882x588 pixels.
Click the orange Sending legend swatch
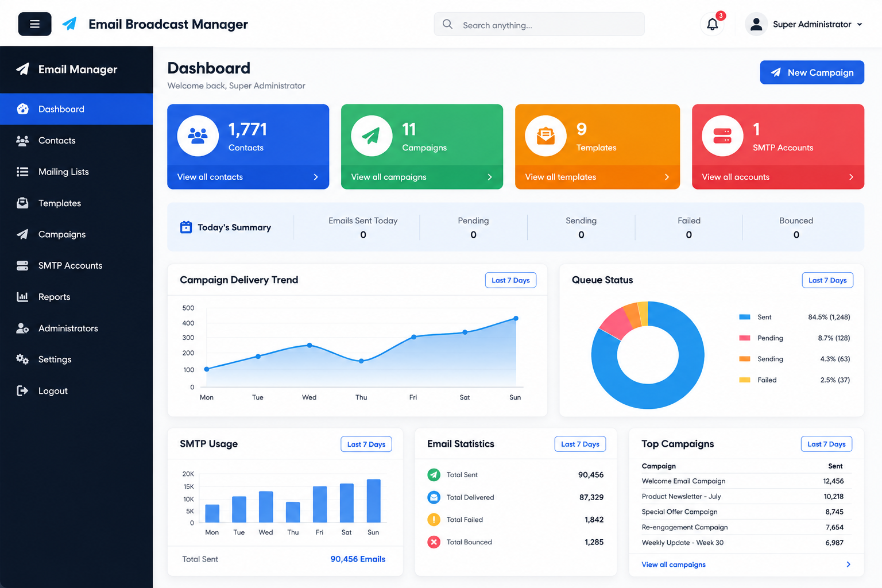pos(745,359)
